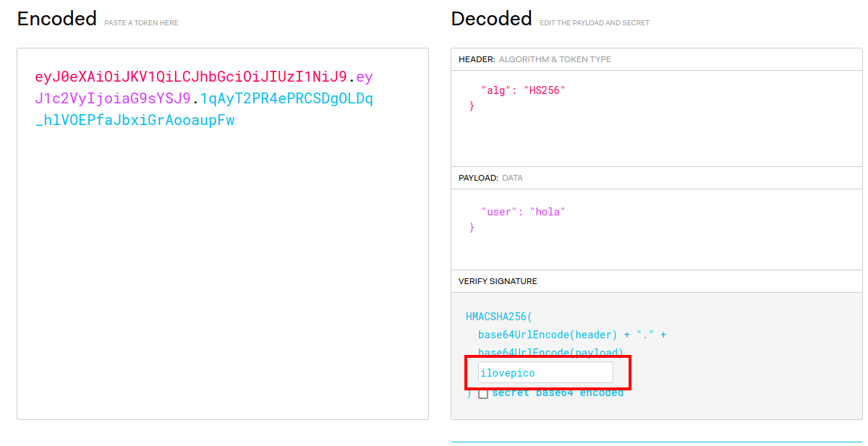Click the purple payload segment of the token
Viewport: 868px width, 446px height.
click(112, 98)
